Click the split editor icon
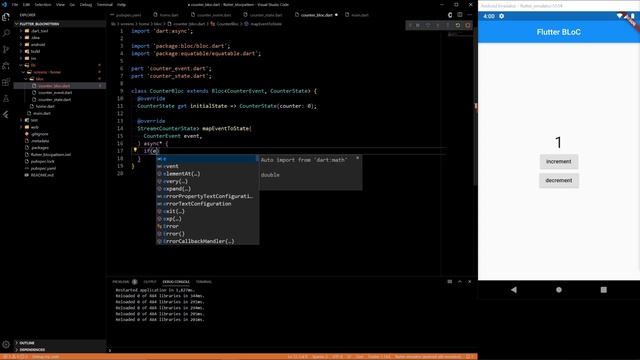Viewport: 640px width, 360px height. (460, 15)
